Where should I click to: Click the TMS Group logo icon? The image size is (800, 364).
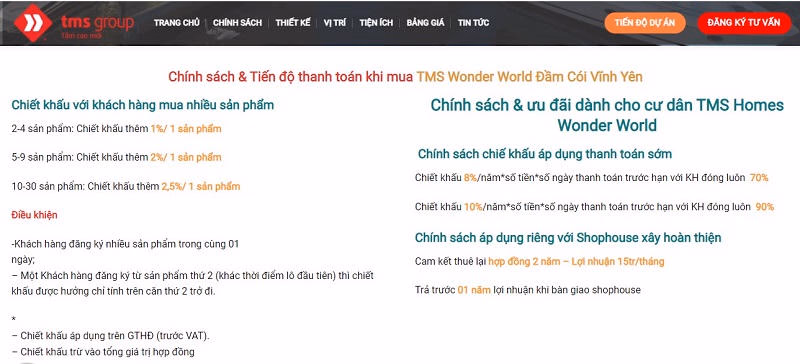(33, 23)
